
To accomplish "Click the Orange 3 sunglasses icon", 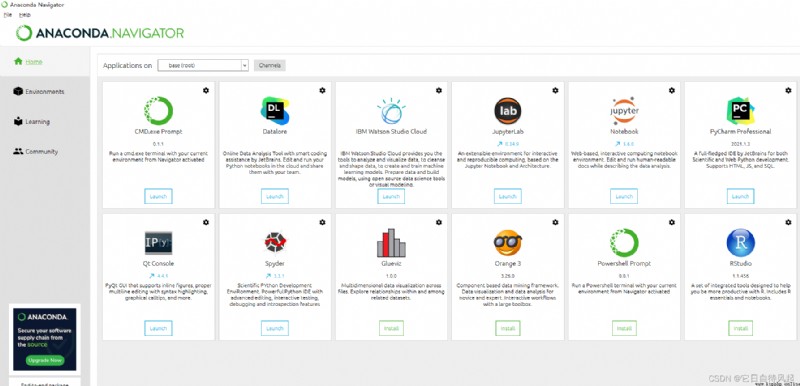I will (508, 243).
